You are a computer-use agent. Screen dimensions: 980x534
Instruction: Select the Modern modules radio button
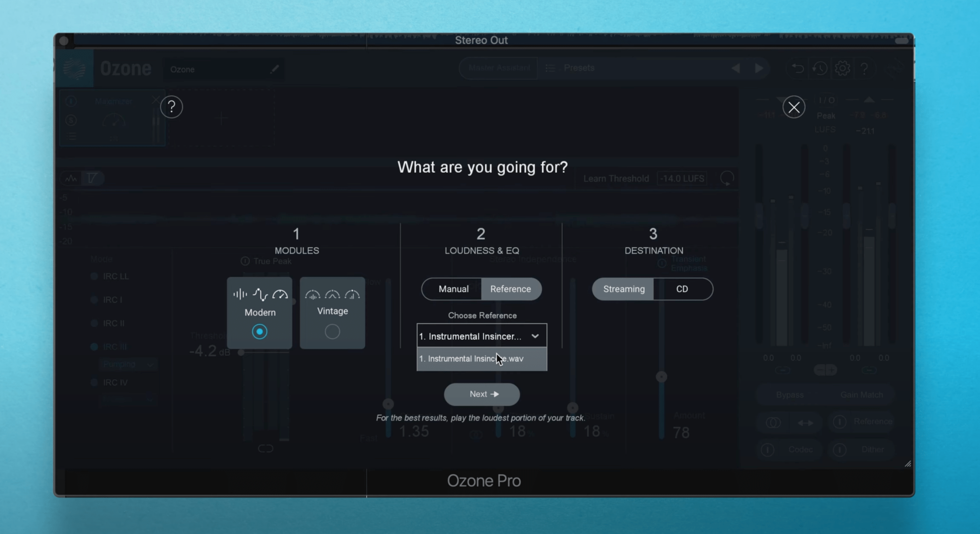(259, 332)
